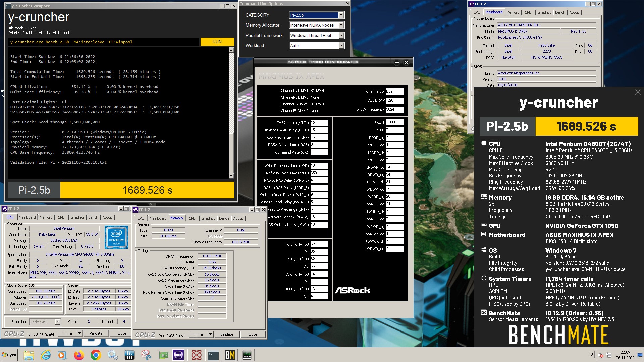Image resolution: width=644 pixels, height=362 pixels.
Task: Open the Snipping Tool scissors taskbar icon
Action: pos(146,355)
